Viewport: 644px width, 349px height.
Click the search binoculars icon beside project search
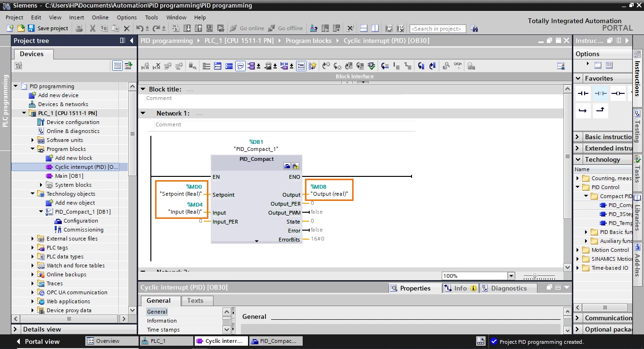[474, 29]
